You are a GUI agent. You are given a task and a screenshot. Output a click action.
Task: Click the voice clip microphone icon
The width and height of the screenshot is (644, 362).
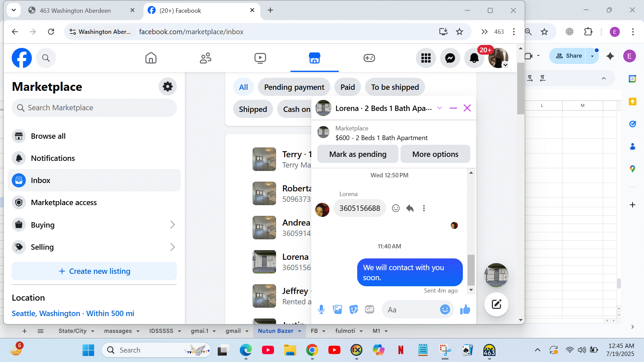tap(321, 309)
